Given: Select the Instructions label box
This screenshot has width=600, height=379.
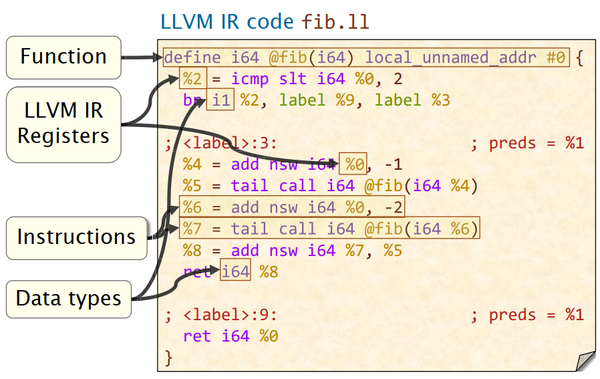Looking at the screenshot, I should coord(77,238).
